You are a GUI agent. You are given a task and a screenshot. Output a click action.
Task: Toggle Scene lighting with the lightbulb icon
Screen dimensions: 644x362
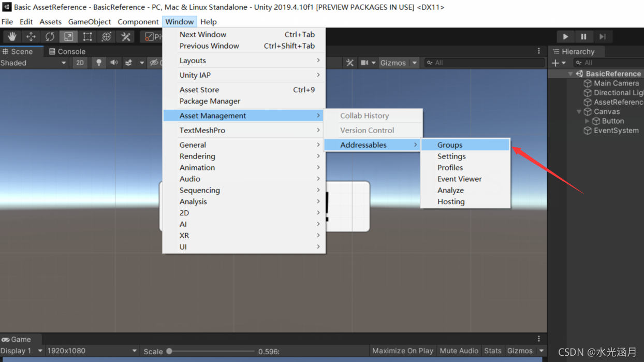[x=98, y=63]
